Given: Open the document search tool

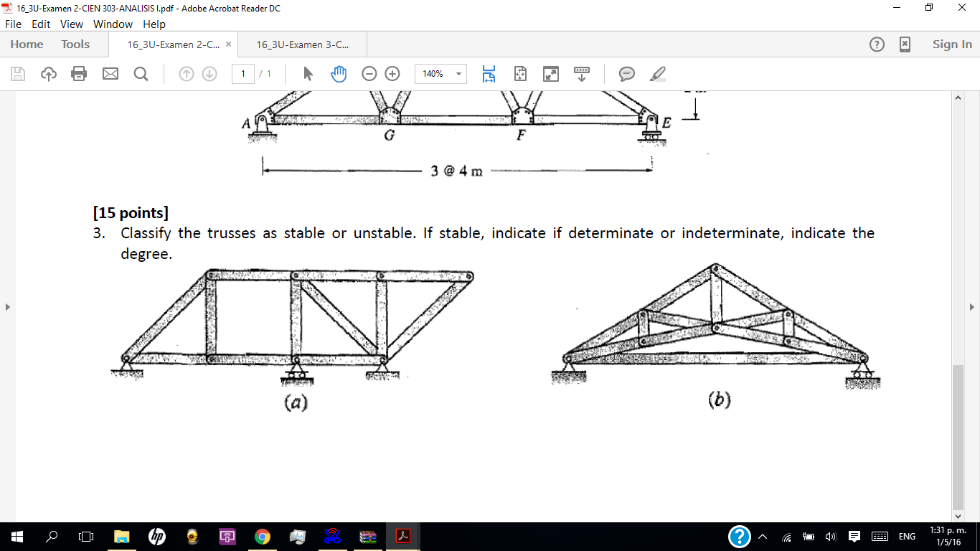Looking at the screenshot, I should pos(141,73).
